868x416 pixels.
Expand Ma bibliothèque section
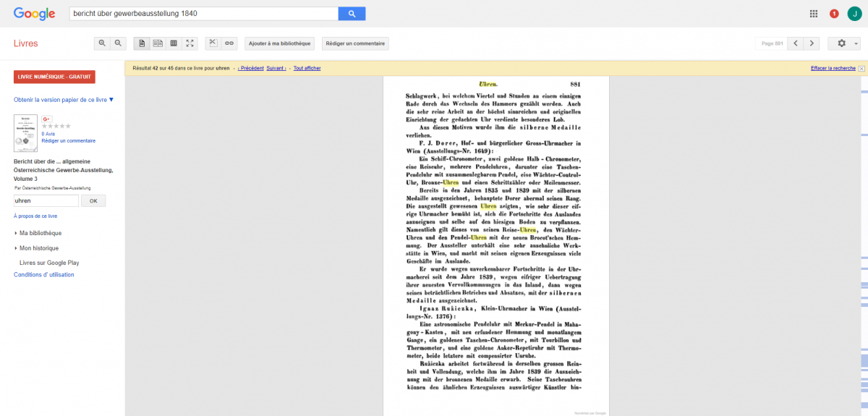pos(41,233)
